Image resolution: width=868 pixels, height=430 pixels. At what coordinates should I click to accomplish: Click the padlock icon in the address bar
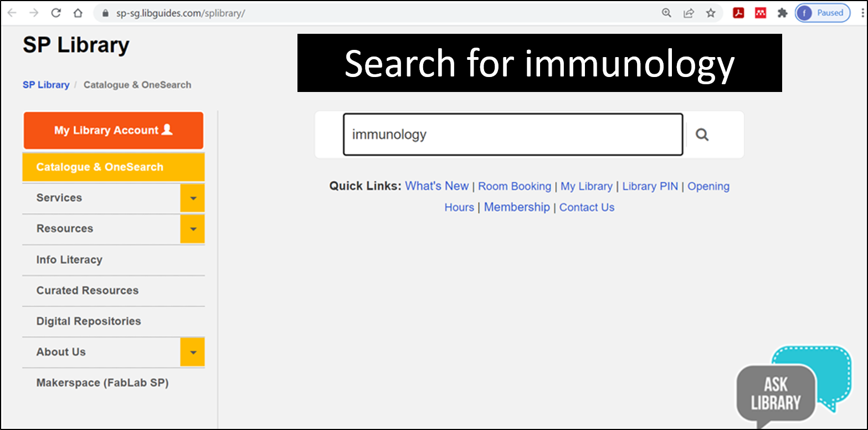pyautogui.click(x=105, y=13)
